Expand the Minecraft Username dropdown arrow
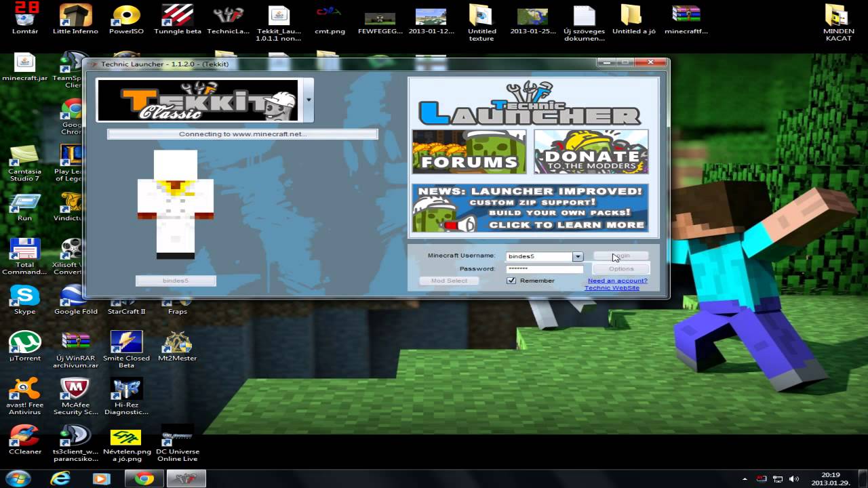This screenshot has width=868, height=488. point(577,256)
